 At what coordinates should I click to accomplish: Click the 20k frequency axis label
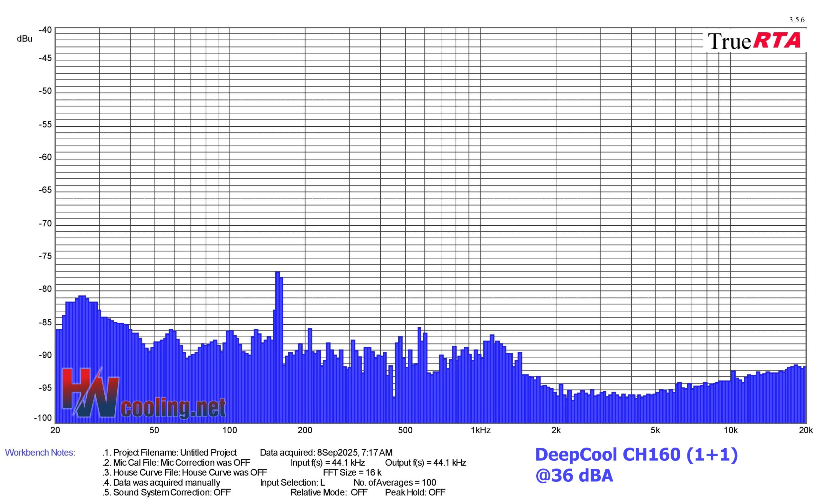[x=806, y=430]
